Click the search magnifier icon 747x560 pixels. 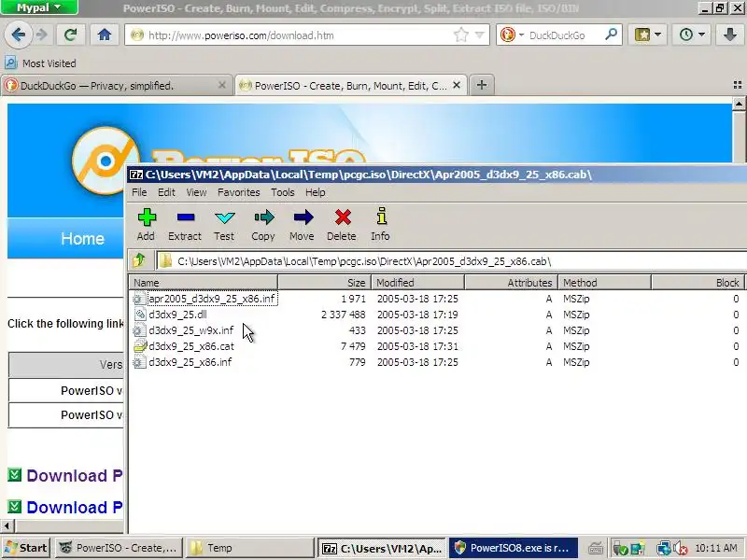pyautogui.click(x=611, y=35)
